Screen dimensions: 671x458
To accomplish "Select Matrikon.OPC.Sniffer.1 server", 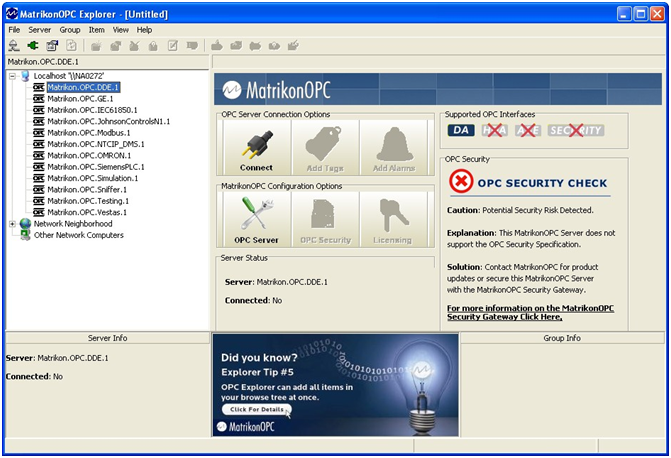I will point(87,190).
